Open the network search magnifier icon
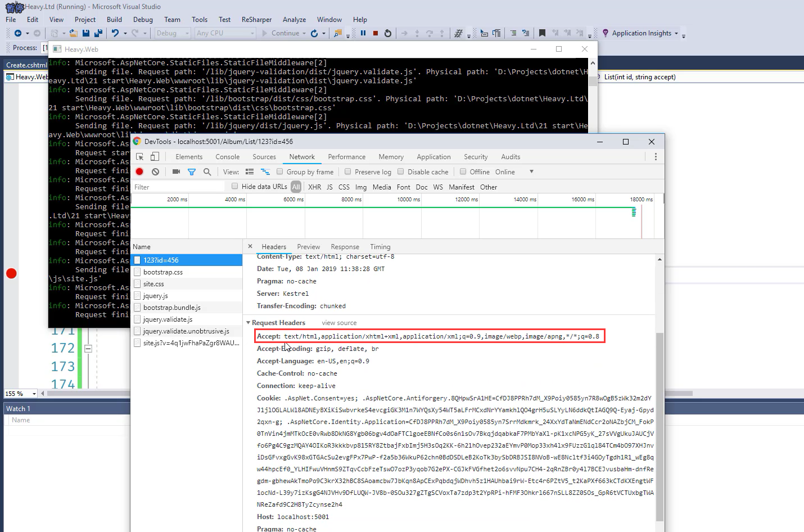The height and width of the screenshot is (532, 804). (x=207, y=172)
